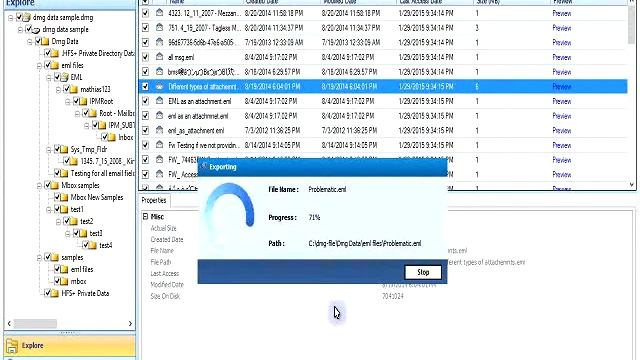Viewport: 640px width, 360px height.
Task: Uncheck the 'HFS+ Private Data' folder checkbox
Action: click(x=48, y=293)
